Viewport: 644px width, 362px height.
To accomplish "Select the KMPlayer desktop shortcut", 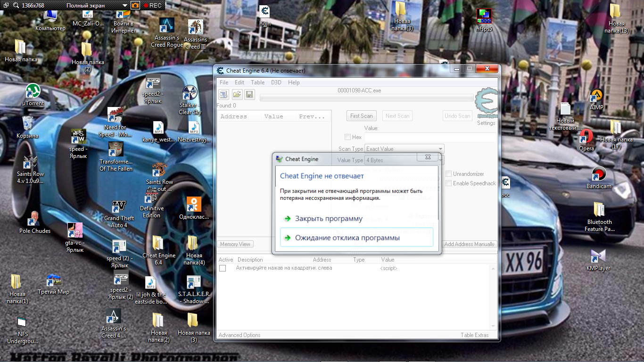I will click(598, 260).
